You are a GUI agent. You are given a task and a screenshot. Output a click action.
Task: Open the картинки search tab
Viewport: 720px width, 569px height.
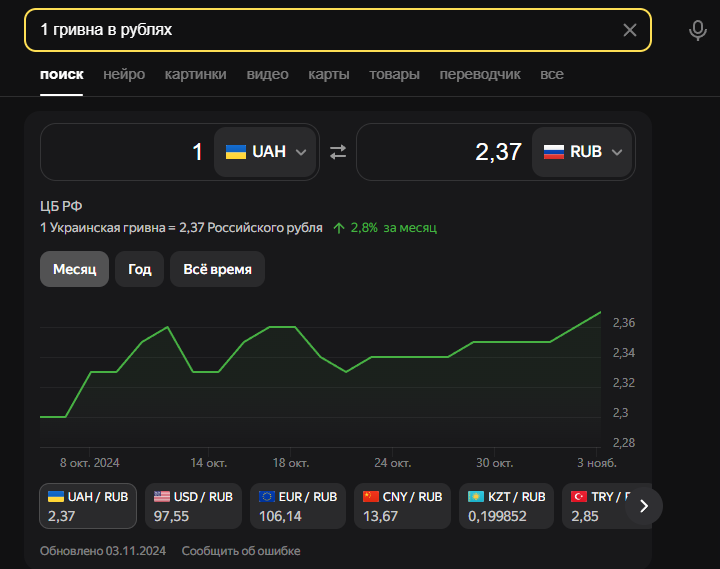(195, 74)
